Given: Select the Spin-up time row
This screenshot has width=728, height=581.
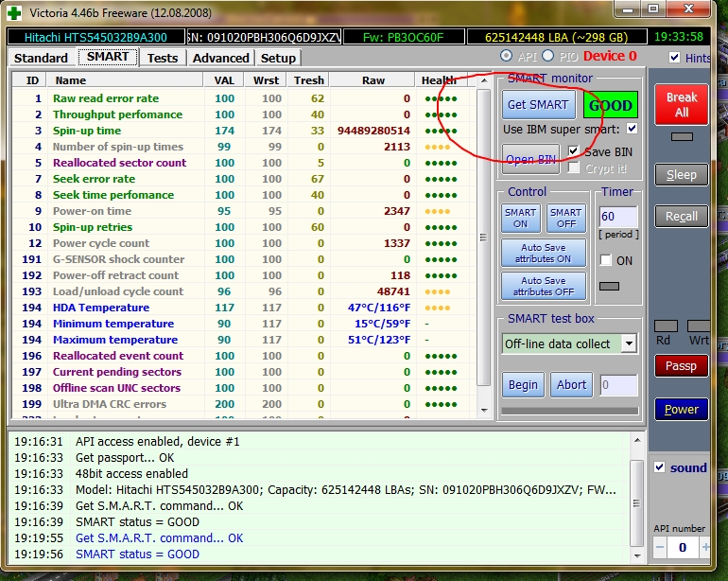Looking at the screenshot, I should point(243,131).
